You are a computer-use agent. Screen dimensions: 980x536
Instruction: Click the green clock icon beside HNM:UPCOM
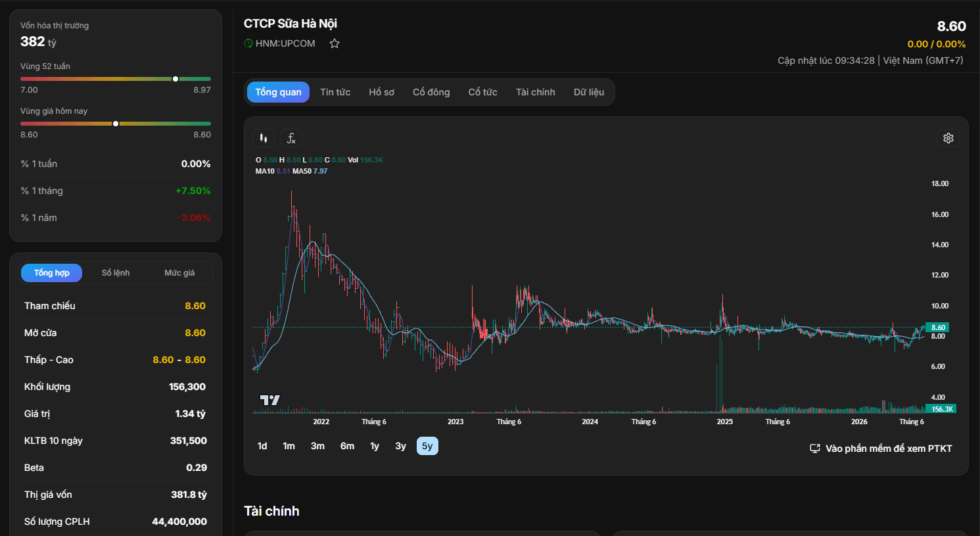point(248,43)
